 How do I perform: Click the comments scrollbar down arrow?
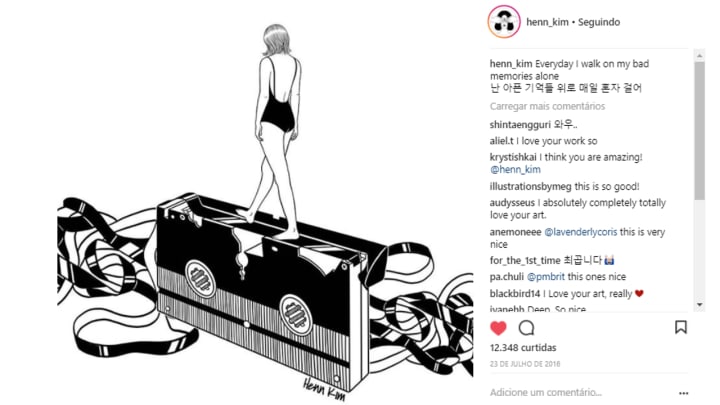point(699,304)
